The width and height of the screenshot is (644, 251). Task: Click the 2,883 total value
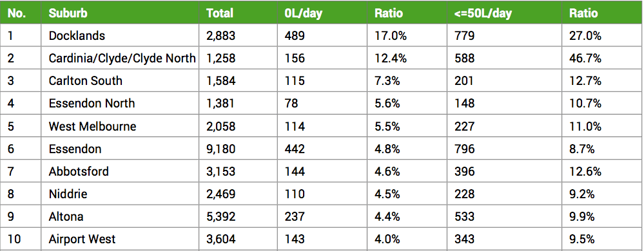[221, 35]
